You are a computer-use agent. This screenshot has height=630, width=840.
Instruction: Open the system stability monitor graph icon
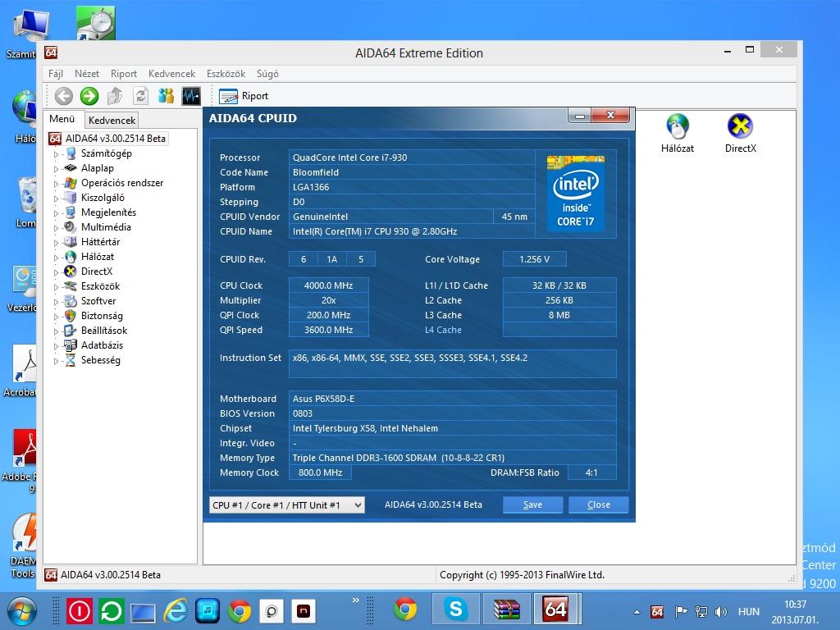191,96
